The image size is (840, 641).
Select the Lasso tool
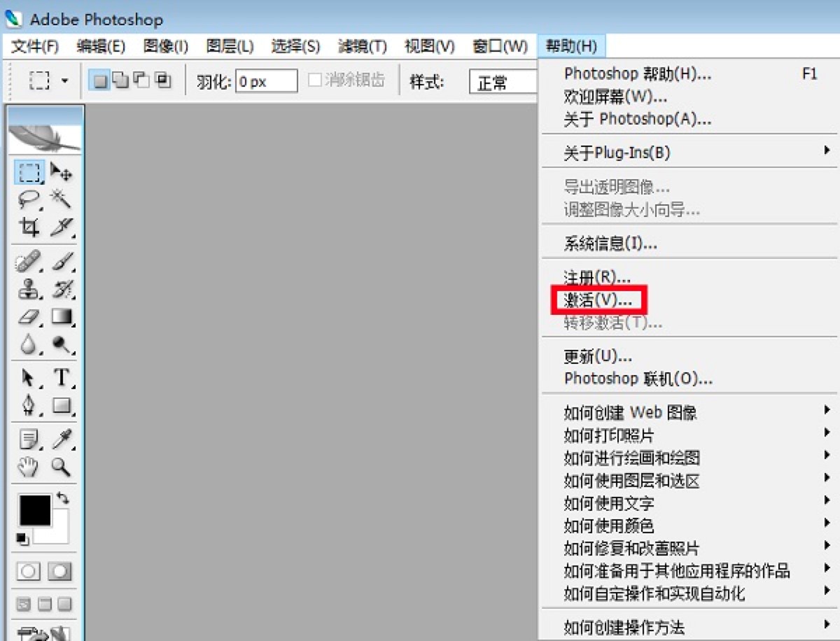(28, 199)
